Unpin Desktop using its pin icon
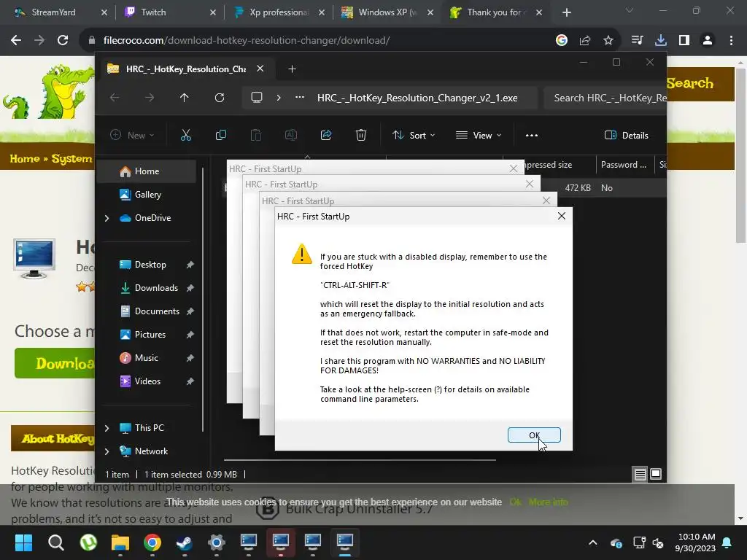Viewport: 747px width, 560px height. pos(190,265)
